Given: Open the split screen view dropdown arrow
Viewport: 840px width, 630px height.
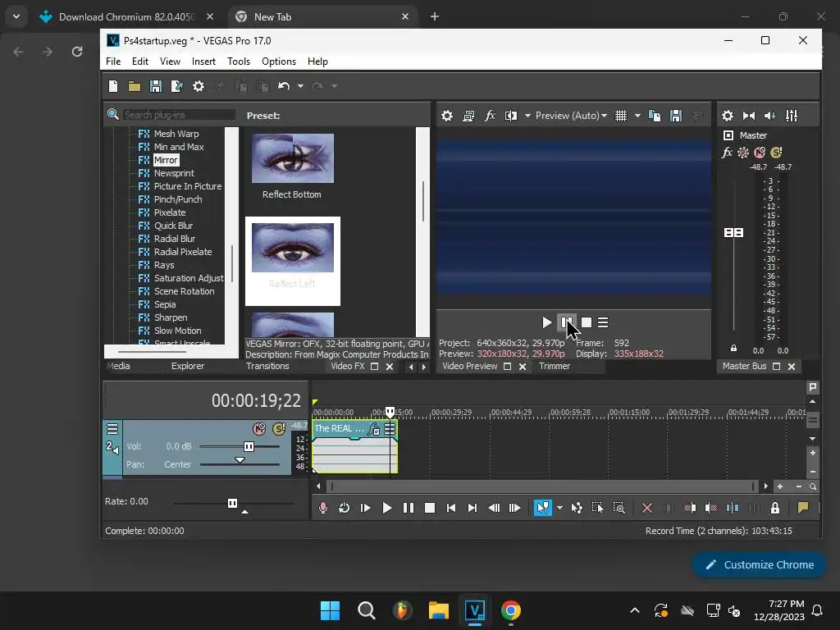Looking at the screenshot, I should pyautogui.click(x=527, y=116).
